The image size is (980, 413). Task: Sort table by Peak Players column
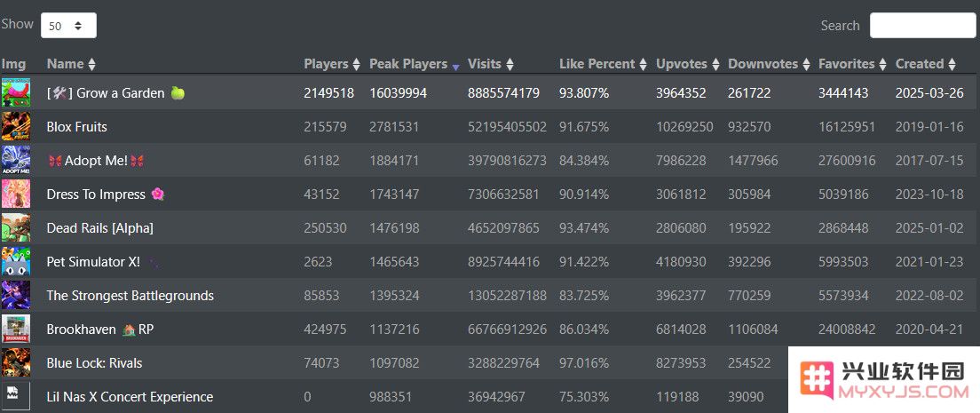pyautogui.click(x=415, y=64)
